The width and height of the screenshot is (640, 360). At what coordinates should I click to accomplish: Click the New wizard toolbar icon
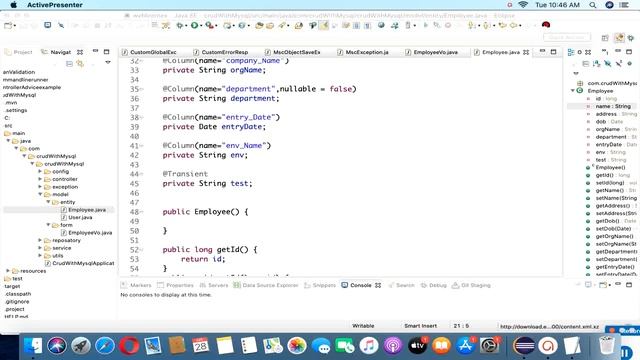coord(8,25)
